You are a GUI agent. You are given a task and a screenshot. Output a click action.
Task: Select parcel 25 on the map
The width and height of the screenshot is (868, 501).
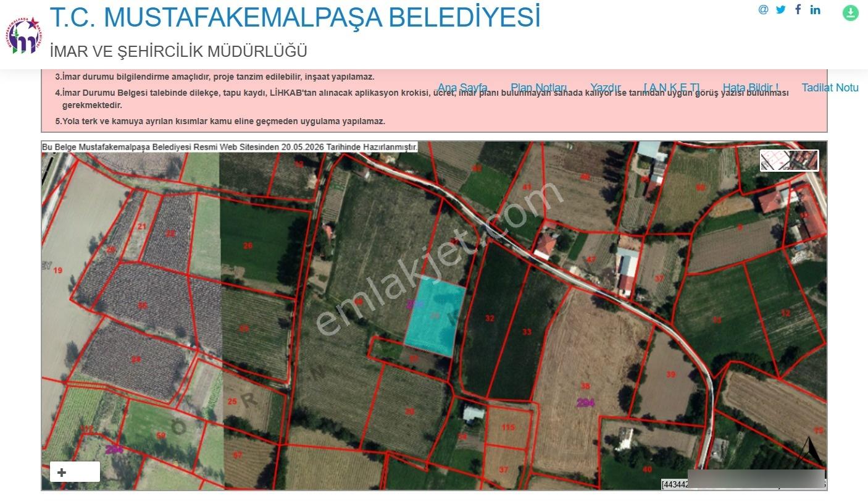pos(232,402)
